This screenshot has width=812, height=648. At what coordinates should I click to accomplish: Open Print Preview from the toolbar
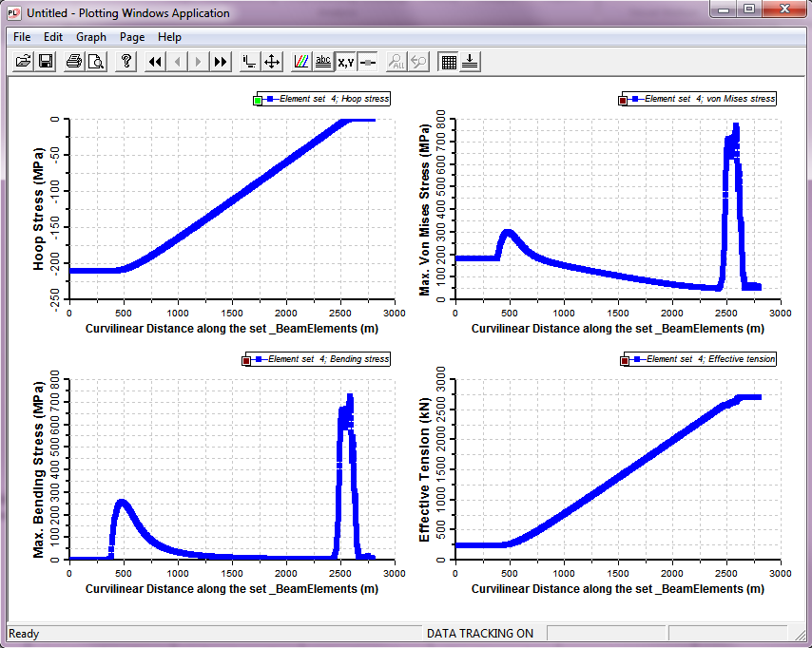click(x=96, y=62)
